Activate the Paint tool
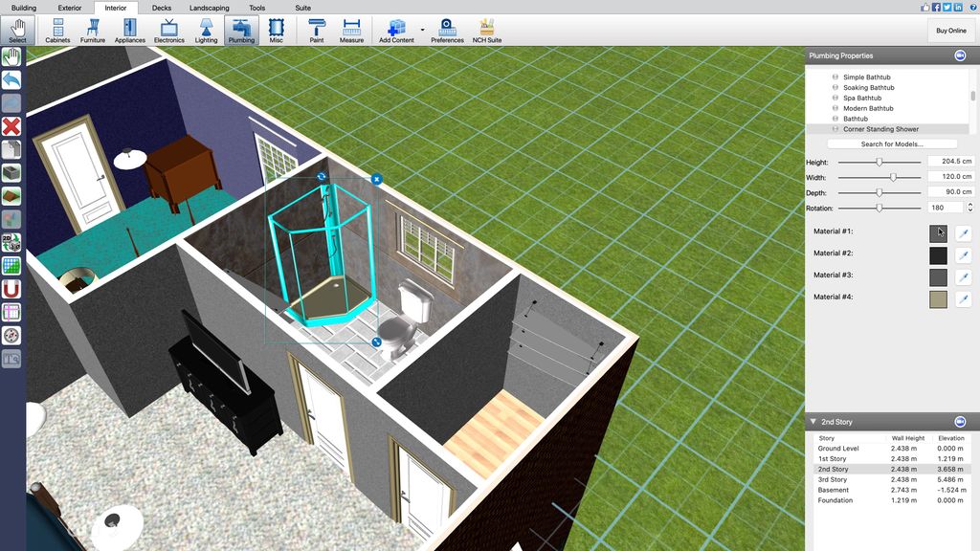This screenshot has width=980, height=551. coord(316,29)
